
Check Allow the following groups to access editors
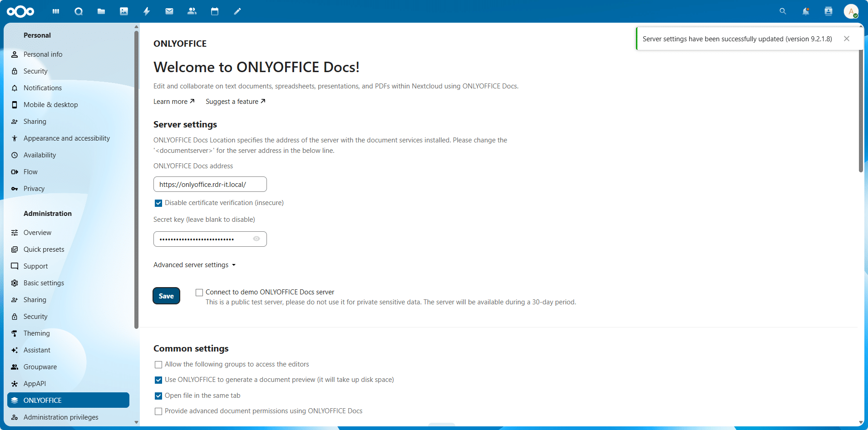click(x=158, y=365)
